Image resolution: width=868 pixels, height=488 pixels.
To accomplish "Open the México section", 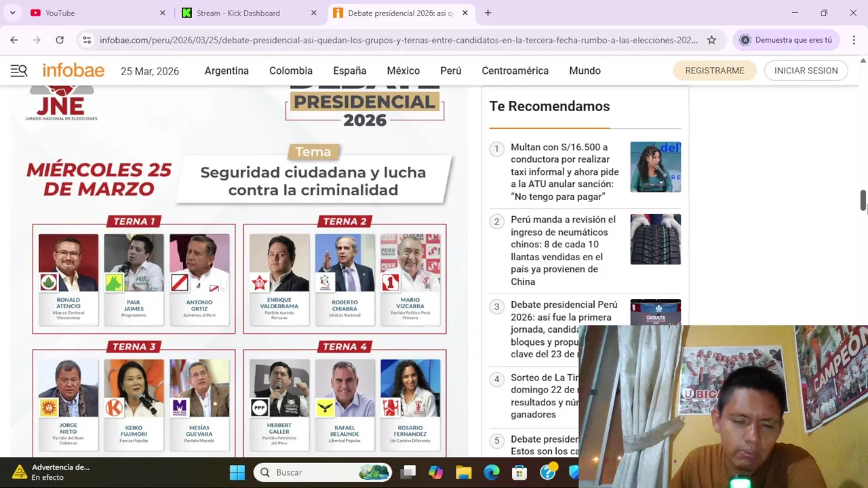I will pos(403,70).
